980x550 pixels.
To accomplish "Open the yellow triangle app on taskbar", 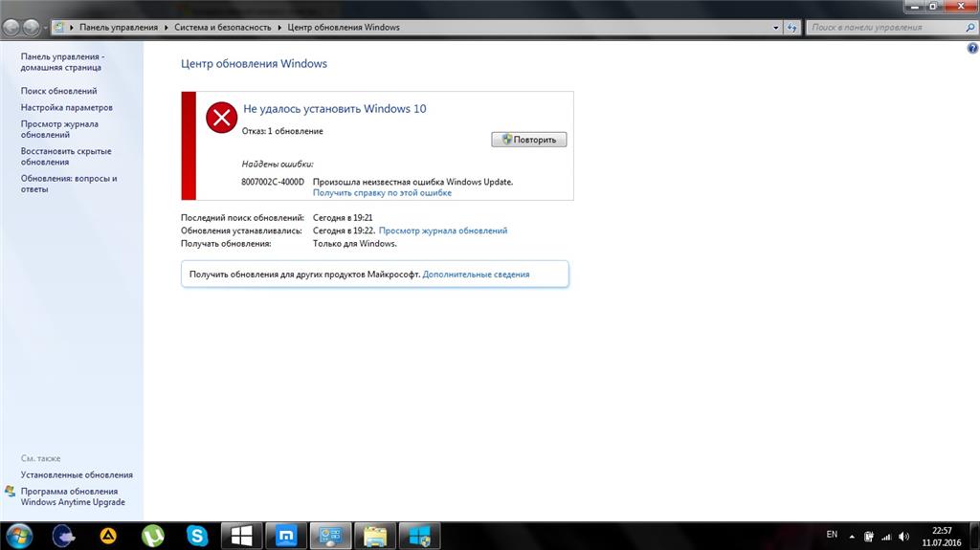I will 108,536.
